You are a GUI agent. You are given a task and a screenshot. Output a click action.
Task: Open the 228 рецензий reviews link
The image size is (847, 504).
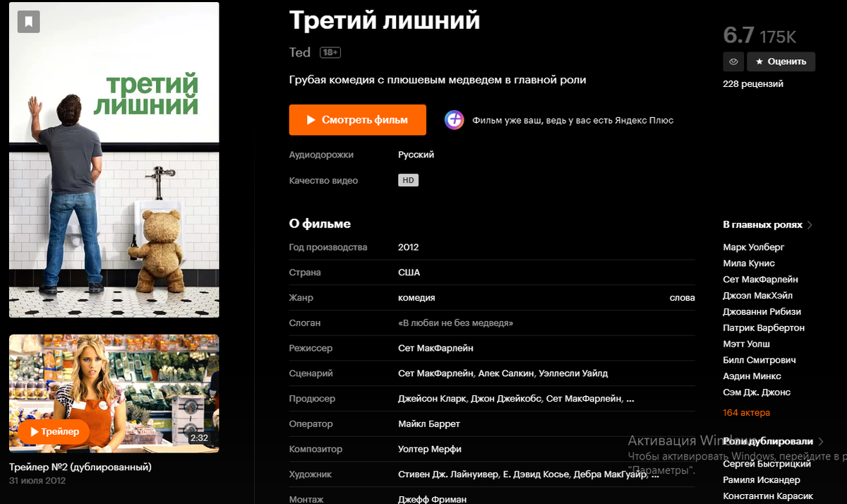pyautogui.click(x=753, y=84)
